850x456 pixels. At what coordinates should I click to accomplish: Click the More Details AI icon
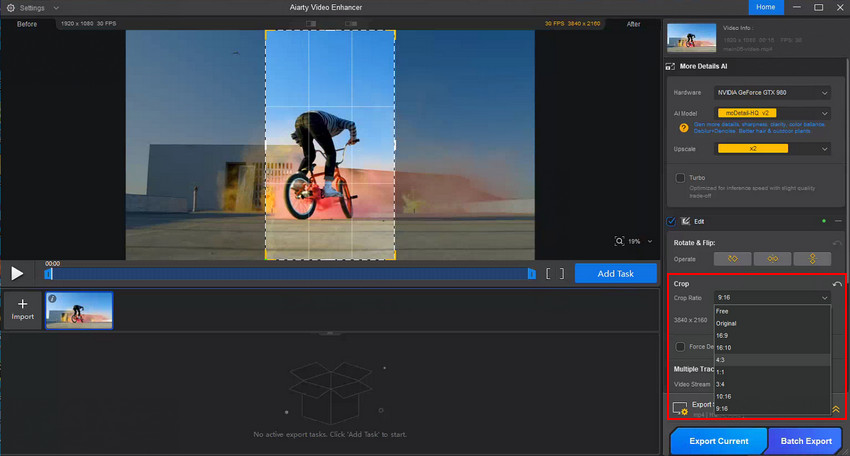[671, 67]
